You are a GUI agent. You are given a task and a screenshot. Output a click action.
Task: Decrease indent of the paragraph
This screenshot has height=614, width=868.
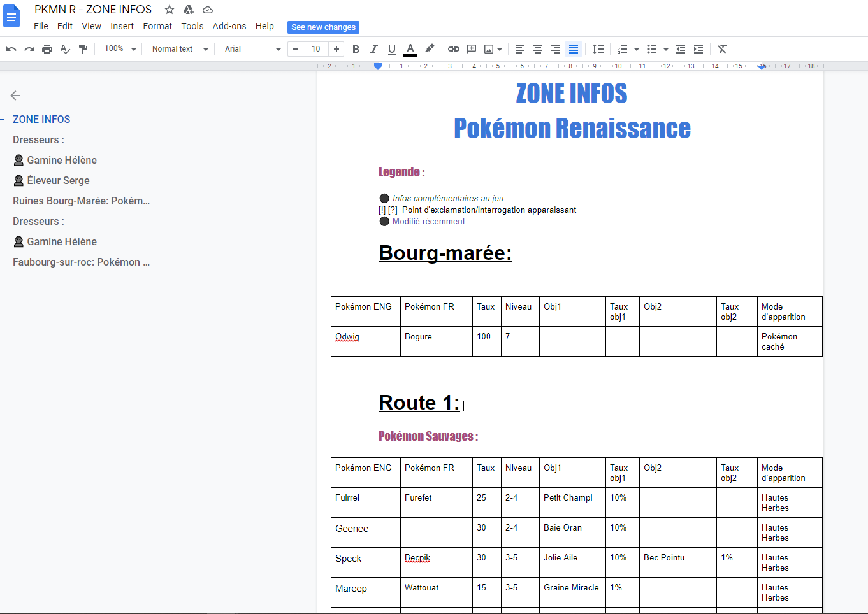click(681, 49)
